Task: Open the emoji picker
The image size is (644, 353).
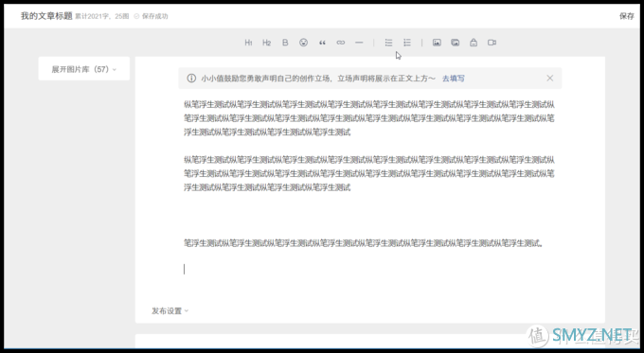Action: pyautogui.click(x=303, y=43)
